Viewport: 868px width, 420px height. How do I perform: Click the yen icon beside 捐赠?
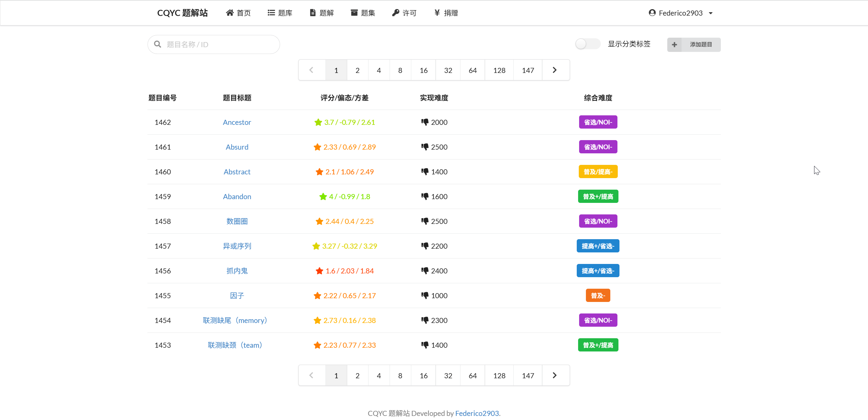click(437, 13)
